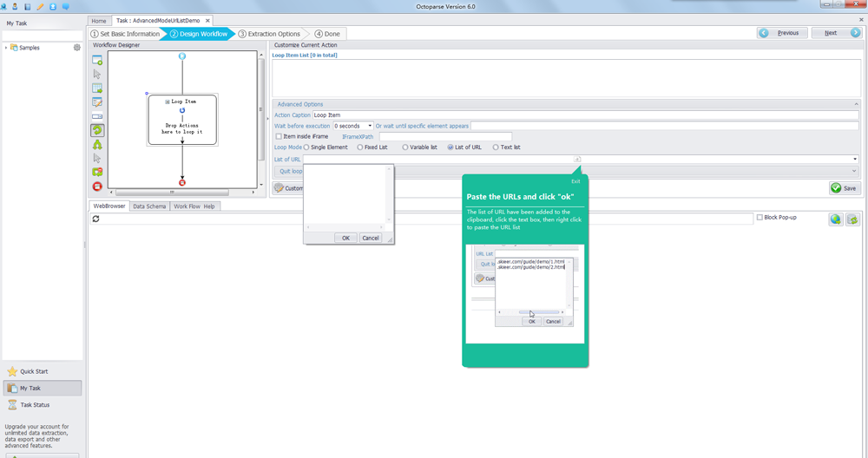This screenshot has width=868, height=458.
Task: Click the red End Loop stop icon
Action: point(97,186)
